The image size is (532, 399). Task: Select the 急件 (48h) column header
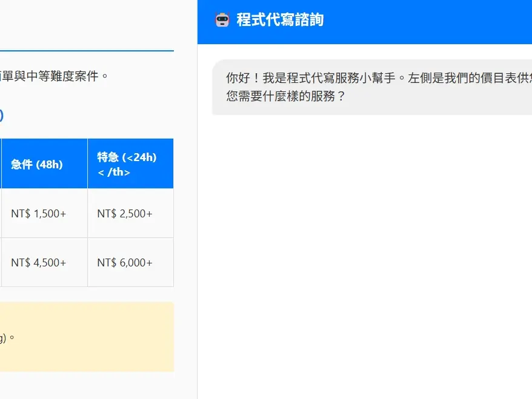click(x=42, y=163)
